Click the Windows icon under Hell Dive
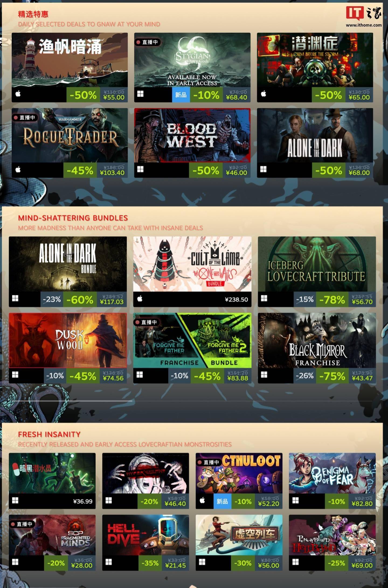 109,562
